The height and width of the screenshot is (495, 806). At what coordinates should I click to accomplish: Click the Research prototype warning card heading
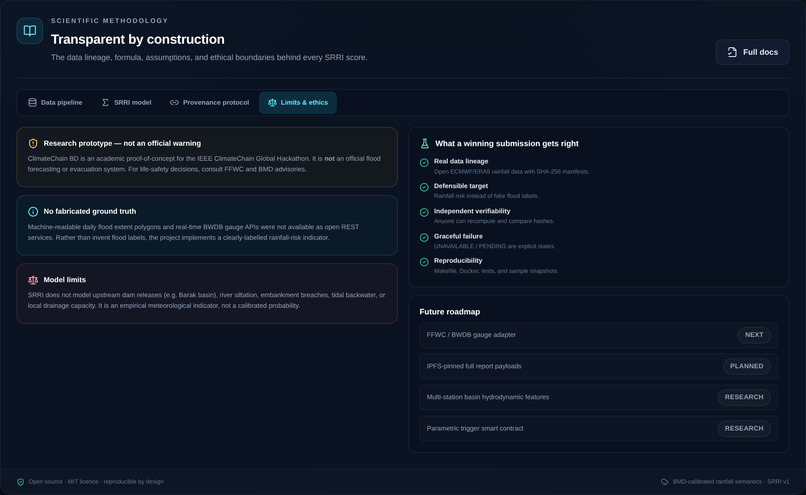pyautogui.click(x=122, y=143)
